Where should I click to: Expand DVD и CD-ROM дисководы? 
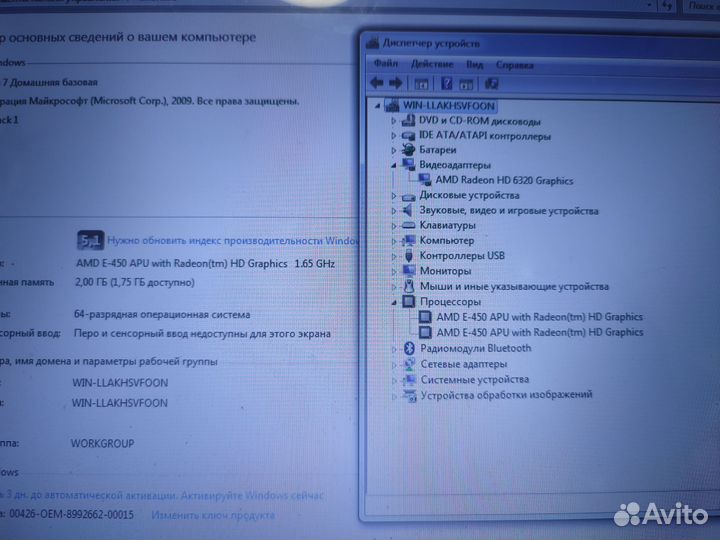[x=394, y=121]
